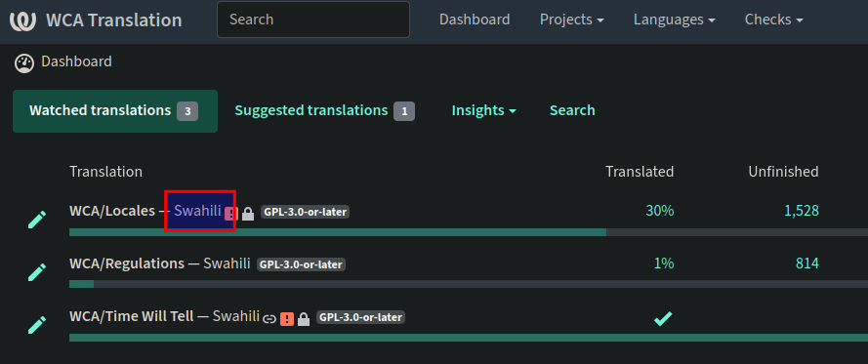Click the pencil icon for WCA/Time Will Tell
Image resolution: width=868 pixels, height=364 pixels.
[x=37, y=325]
